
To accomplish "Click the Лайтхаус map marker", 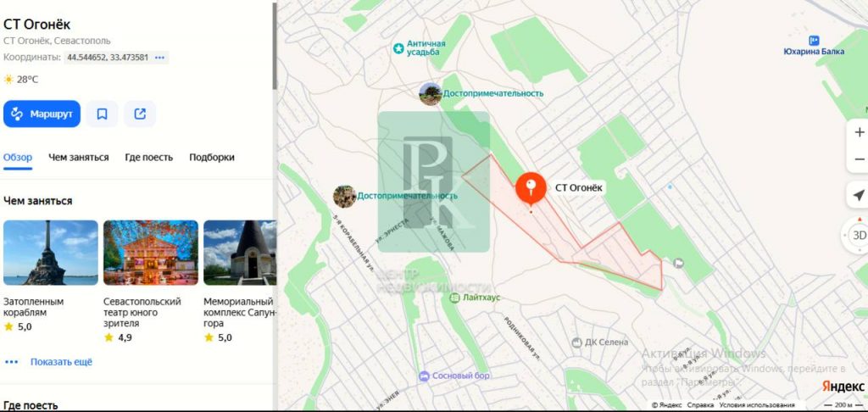I will [454, 298].
